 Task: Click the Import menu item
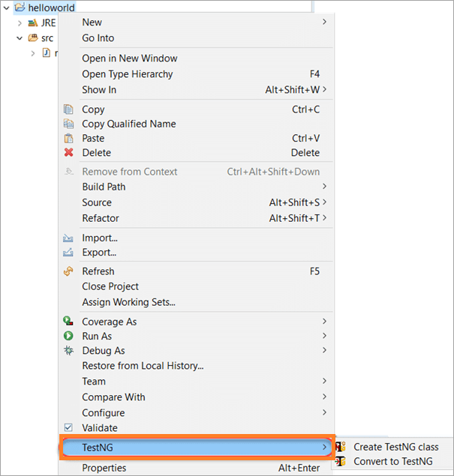99,238
